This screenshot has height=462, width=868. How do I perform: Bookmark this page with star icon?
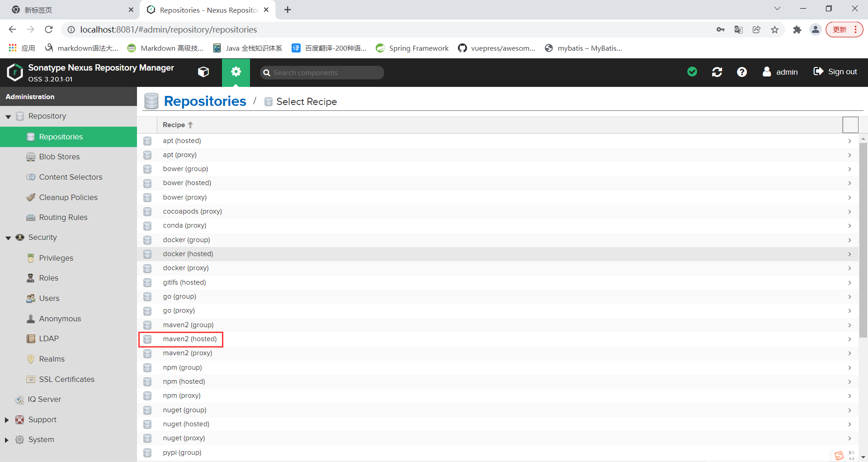[x=775, y=30]
